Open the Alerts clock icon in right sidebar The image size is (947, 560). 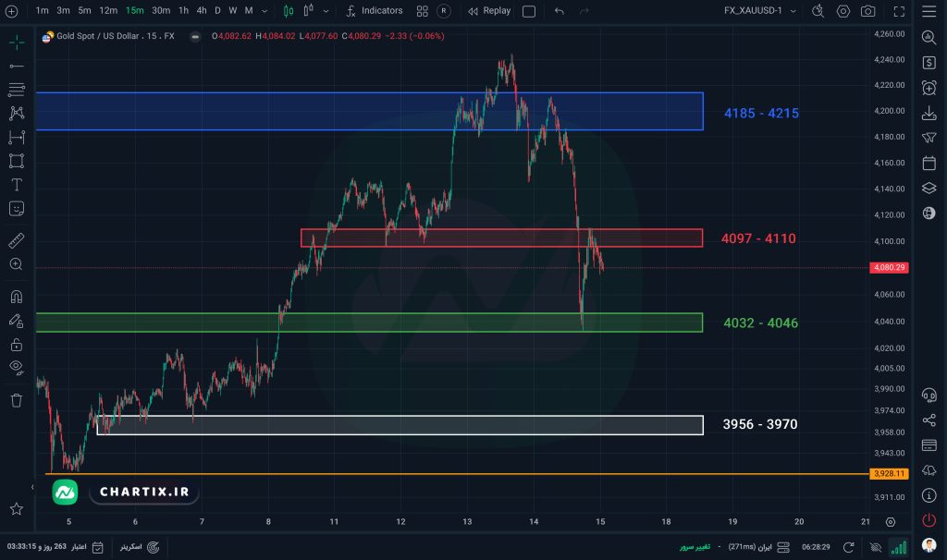tap(929, 88)
